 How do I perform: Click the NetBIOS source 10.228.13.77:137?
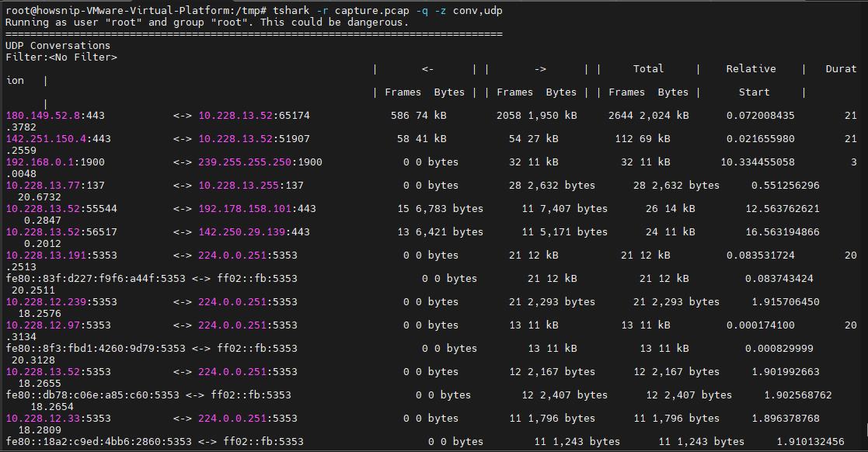pos(55,186)
